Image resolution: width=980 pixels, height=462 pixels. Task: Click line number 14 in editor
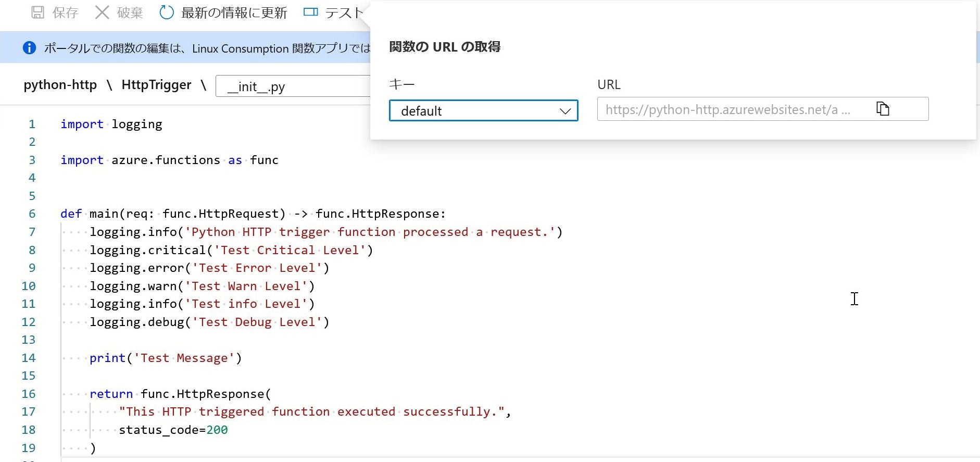tap(29, 358)
